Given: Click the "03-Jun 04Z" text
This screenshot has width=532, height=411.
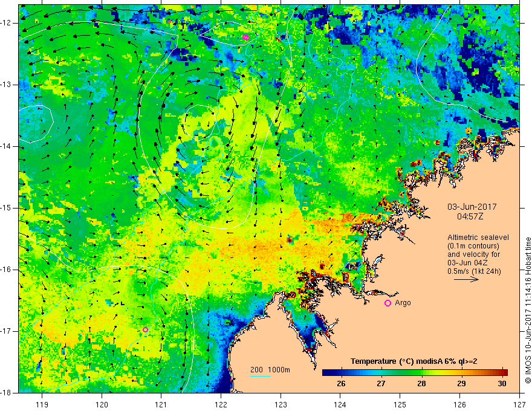Looking at the screenshot, I should (469, 263).
